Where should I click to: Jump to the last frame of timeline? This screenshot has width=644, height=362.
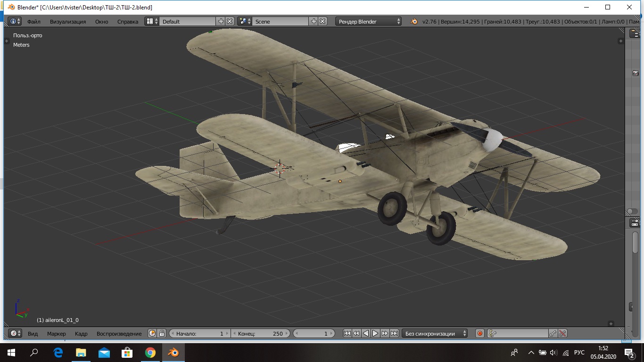point(394,334)
